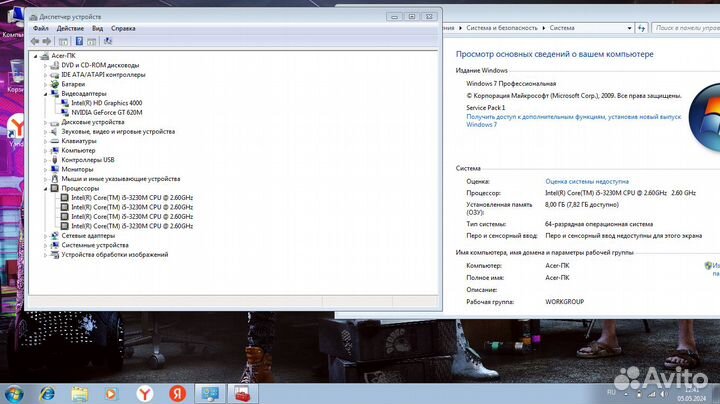
Task: Click the Back arrow in Device Manager toolbar
Action: pos(35,41)
